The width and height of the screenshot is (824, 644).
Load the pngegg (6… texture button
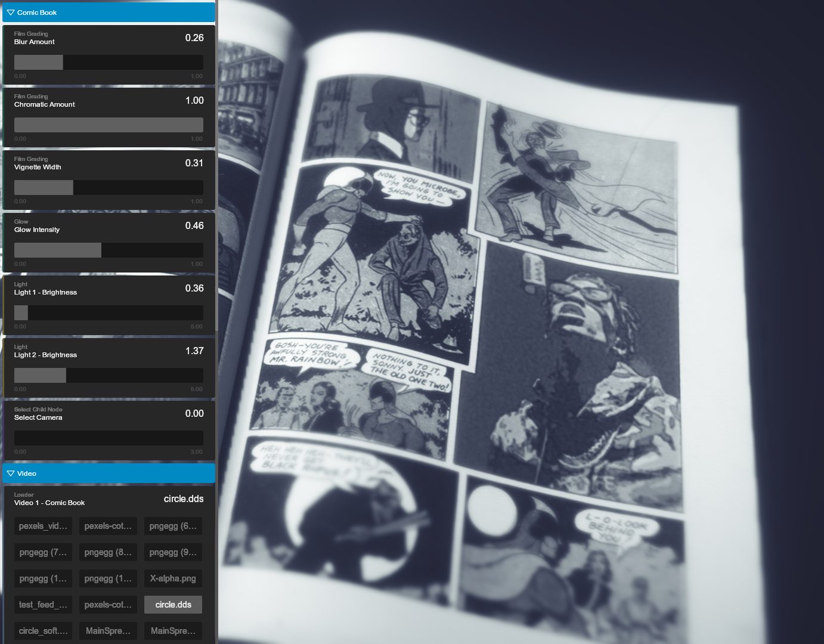(x=173, y=526)
